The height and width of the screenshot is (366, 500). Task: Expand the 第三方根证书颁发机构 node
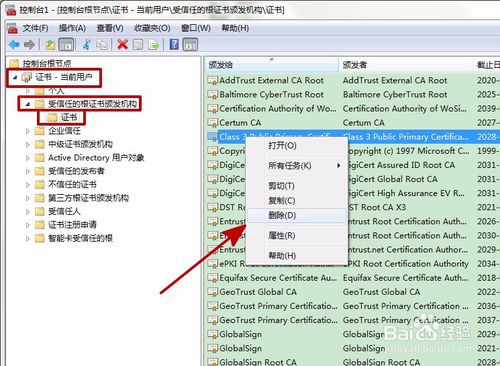(28, 198)
